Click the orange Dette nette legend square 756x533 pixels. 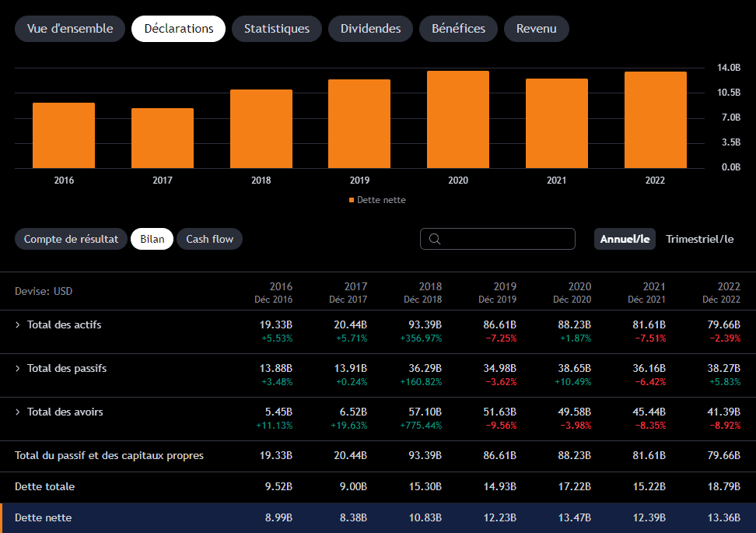click(x=352, y=200)
